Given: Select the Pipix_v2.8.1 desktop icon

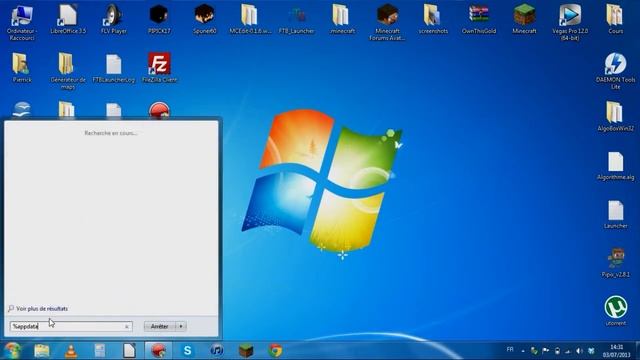Looking at the screenshot, I should click(x=615, y=263).
